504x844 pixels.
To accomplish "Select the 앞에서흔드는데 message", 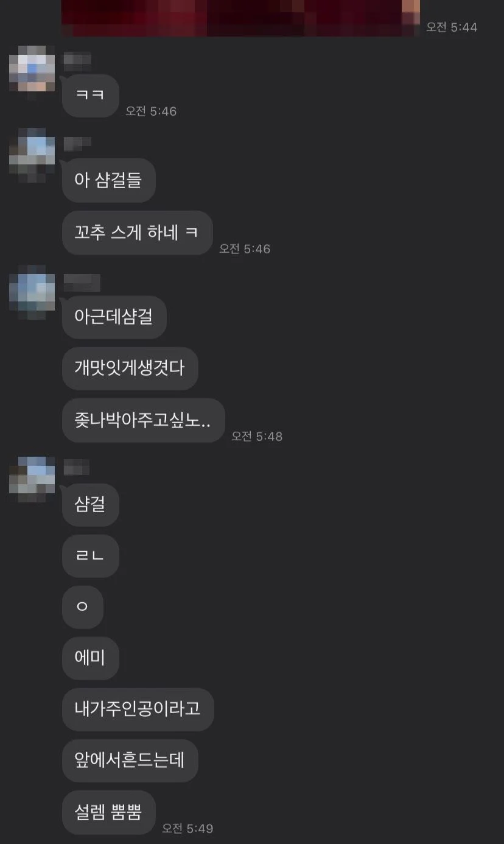I will click(x=130, y=761).
